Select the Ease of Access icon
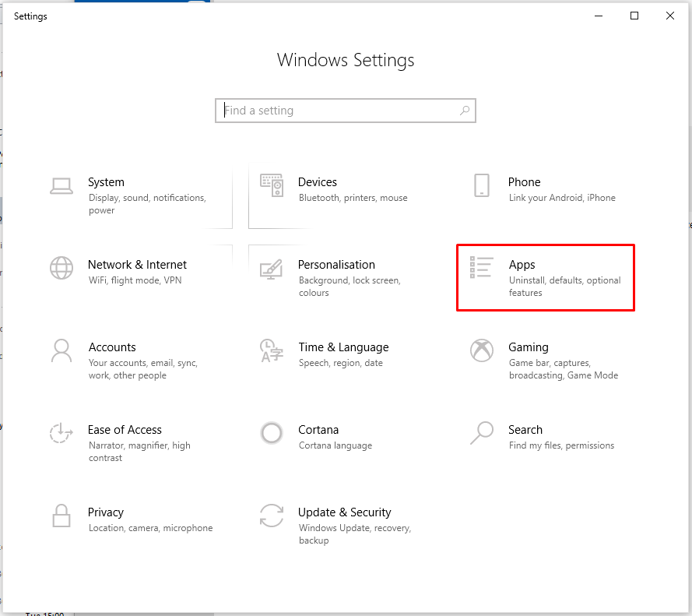Screen dimensions: 692x616 (61, 433)
